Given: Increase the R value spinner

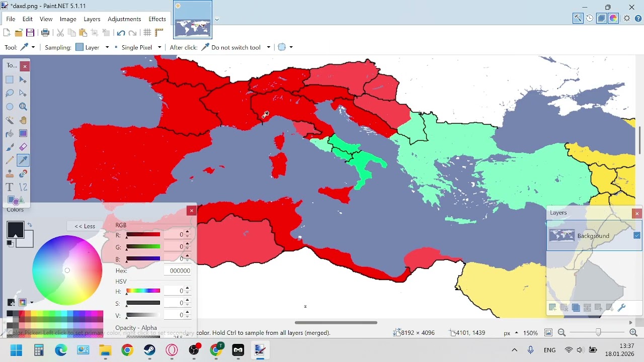Looking at the screenshot, I should (188, 232).
